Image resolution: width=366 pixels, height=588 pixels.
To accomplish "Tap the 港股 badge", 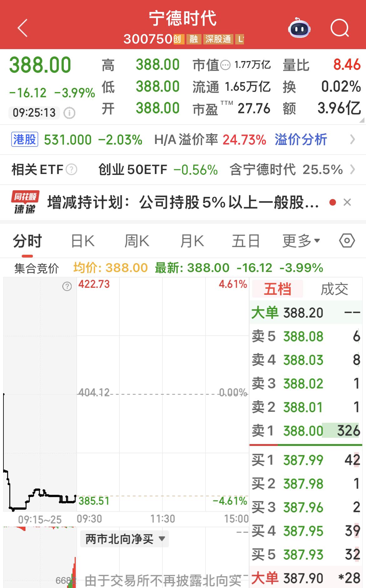I will coord(25,140).
